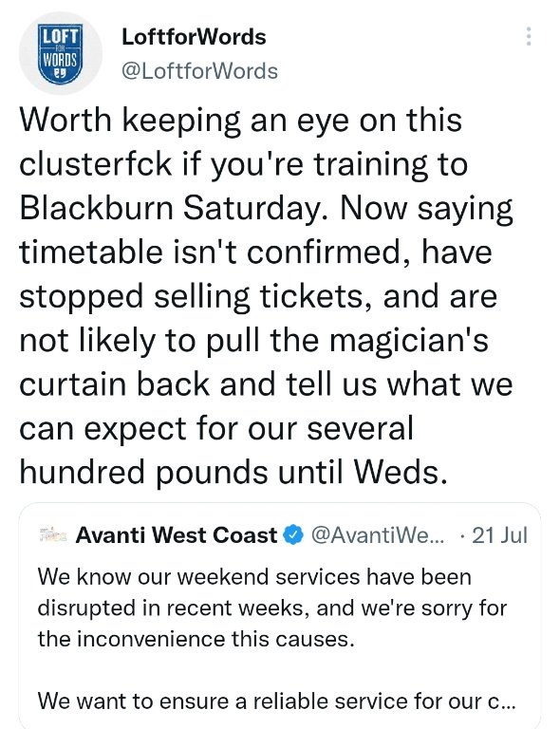This screenshot has width=560, height=729.
Task: Open the quoted Avanti tweet text
Action: coord(276,639)
